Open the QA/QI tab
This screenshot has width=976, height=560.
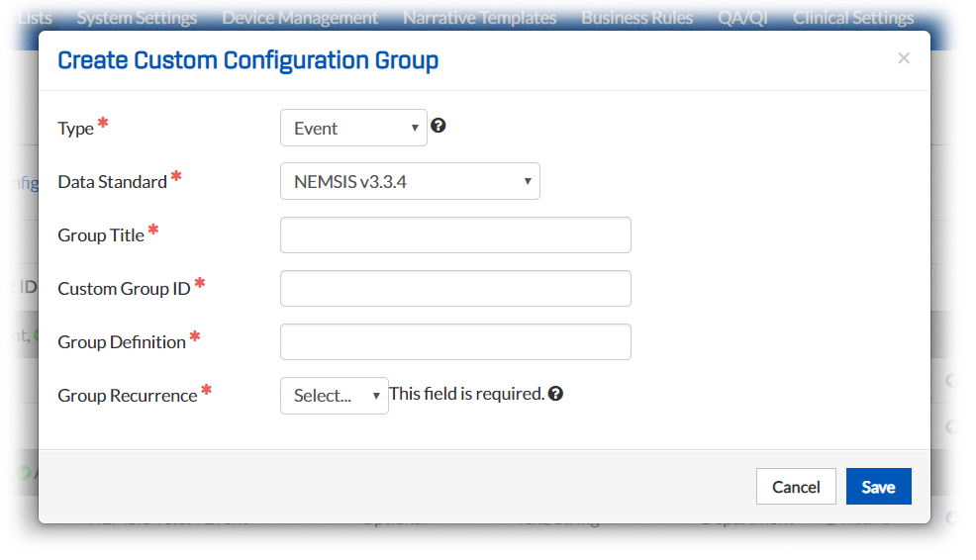pos(742,18)
